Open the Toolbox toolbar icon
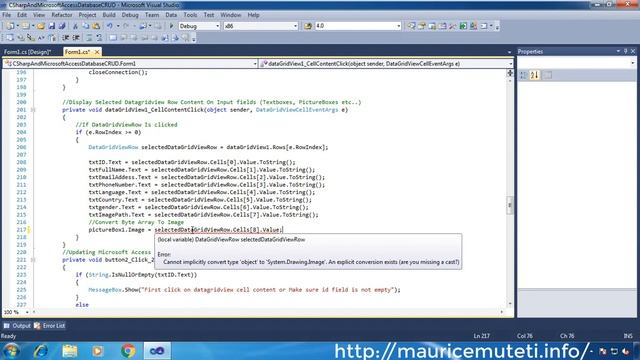Viewport: 640px width, 360px height. [453, 26]
